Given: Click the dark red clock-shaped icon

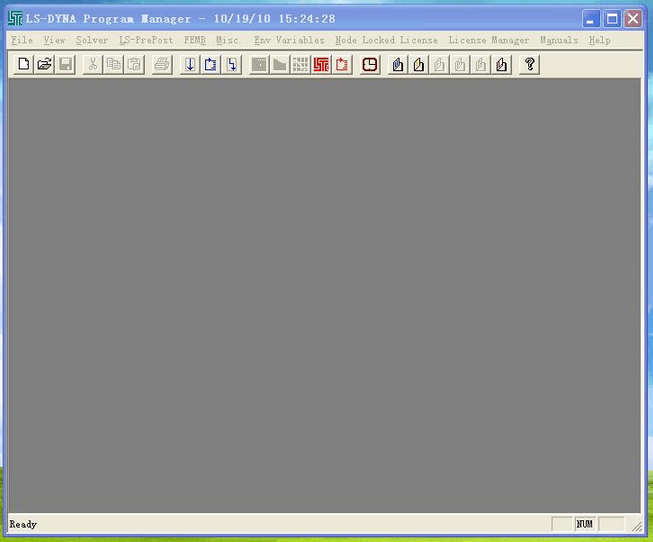Looking at the screenshot, I should tap(370, 64).
